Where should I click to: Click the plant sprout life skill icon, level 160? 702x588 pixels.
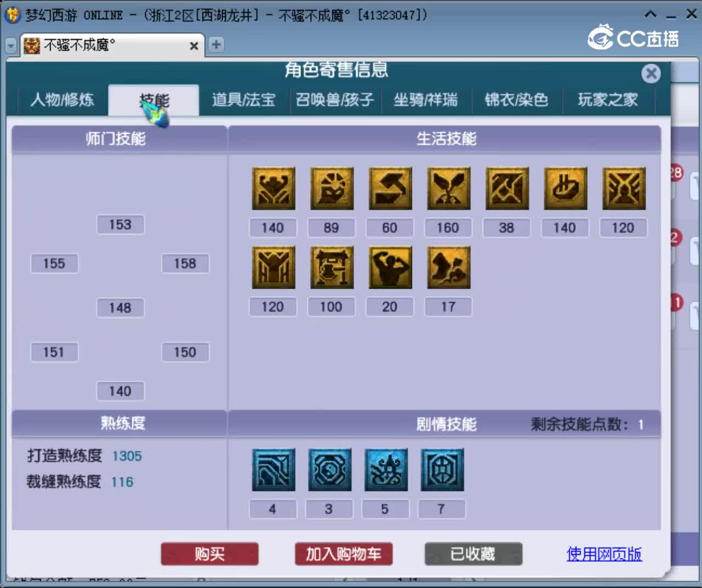tap(449, 188)
